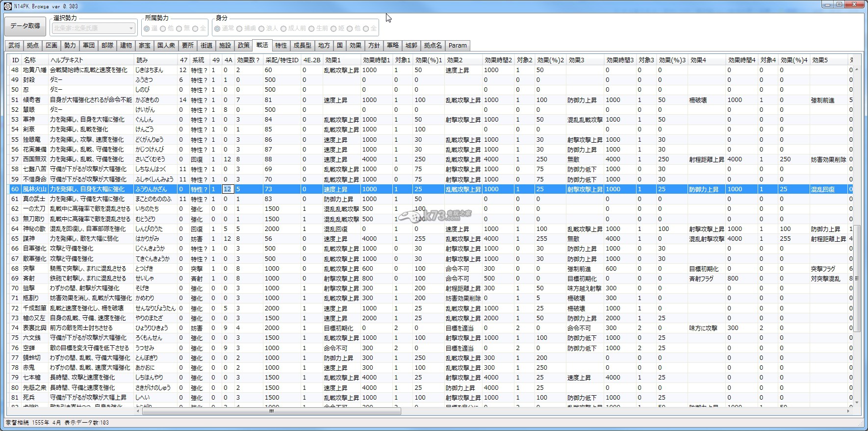The height and width of the screenshot is (431, 868).
Task: Sort by the 名称 column header
Action: tap(35, 60)
